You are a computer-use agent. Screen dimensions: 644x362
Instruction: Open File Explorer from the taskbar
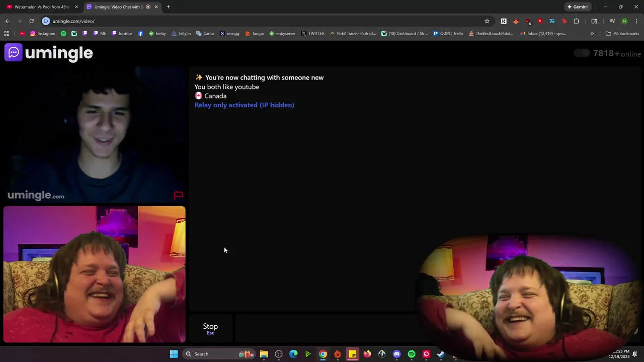click(264, 354)
